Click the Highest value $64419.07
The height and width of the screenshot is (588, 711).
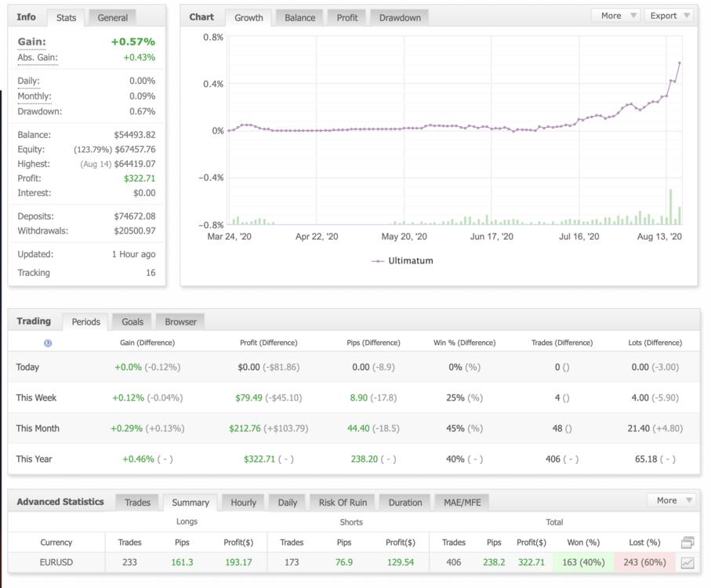[135, 164]
